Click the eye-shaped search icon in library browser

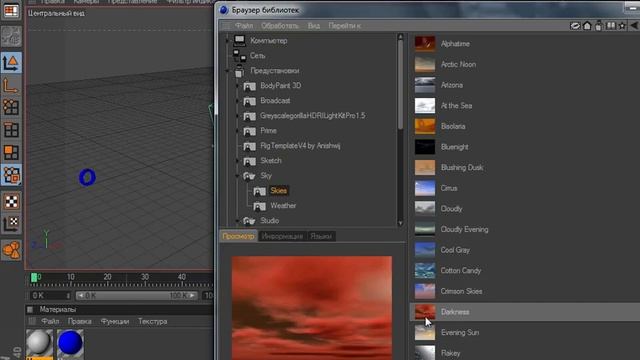pos(575,26)
